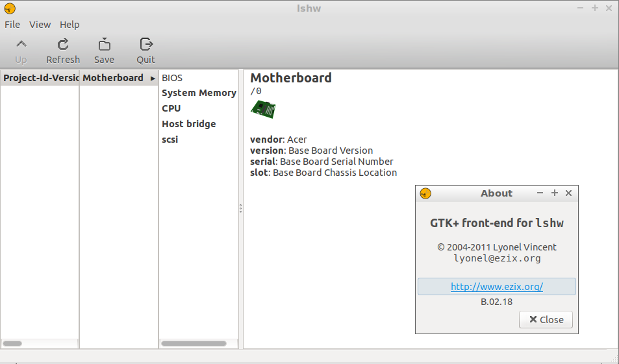This screenshot has height=364, width=619.
Task: Maximize the main lshw window
Action: pos(594,8)
